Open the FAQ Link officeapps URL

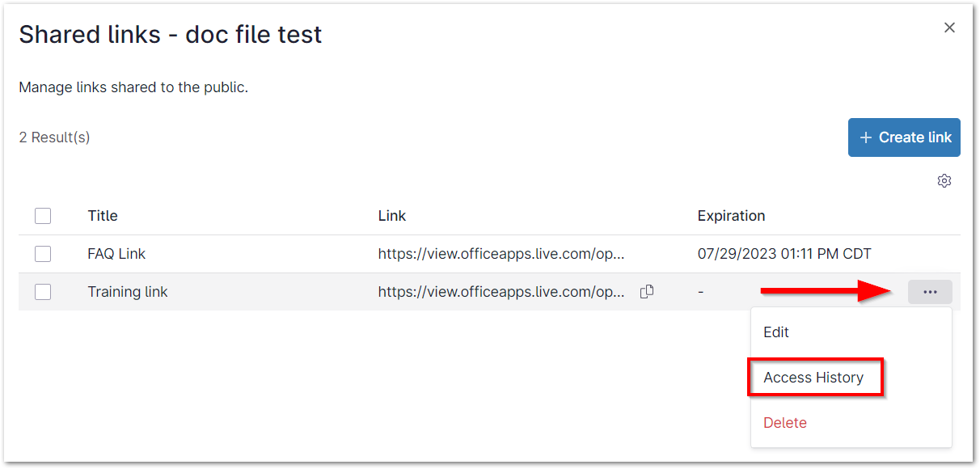pos(501,254)
